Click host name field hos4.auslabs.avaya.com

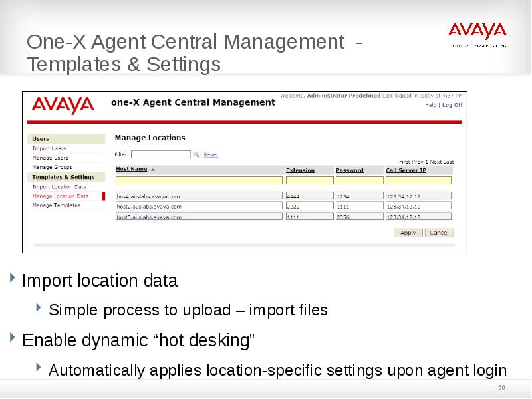click(x=199, y=196)
